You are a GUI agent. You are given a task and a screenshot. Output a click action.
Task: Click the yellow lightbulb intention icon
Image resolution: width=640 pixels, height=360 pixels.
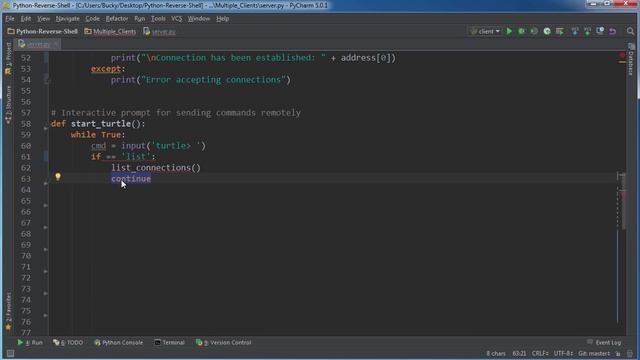[58, 177]
